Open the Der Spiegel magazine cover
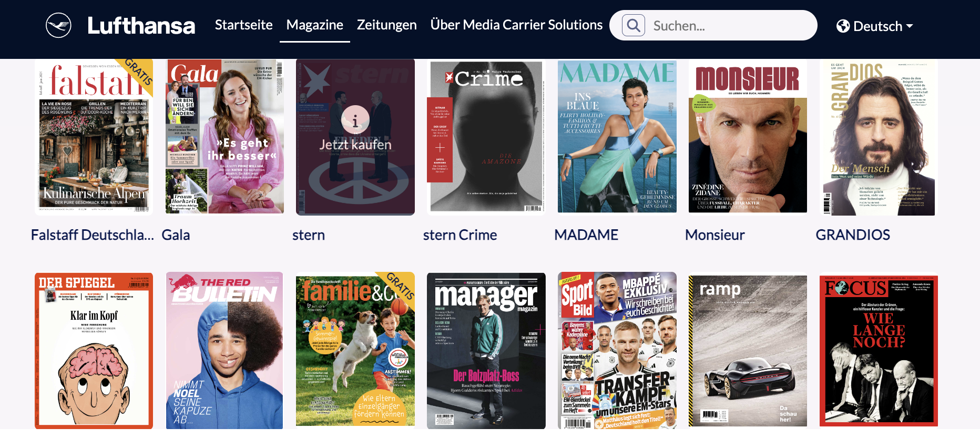 (94, 350)
